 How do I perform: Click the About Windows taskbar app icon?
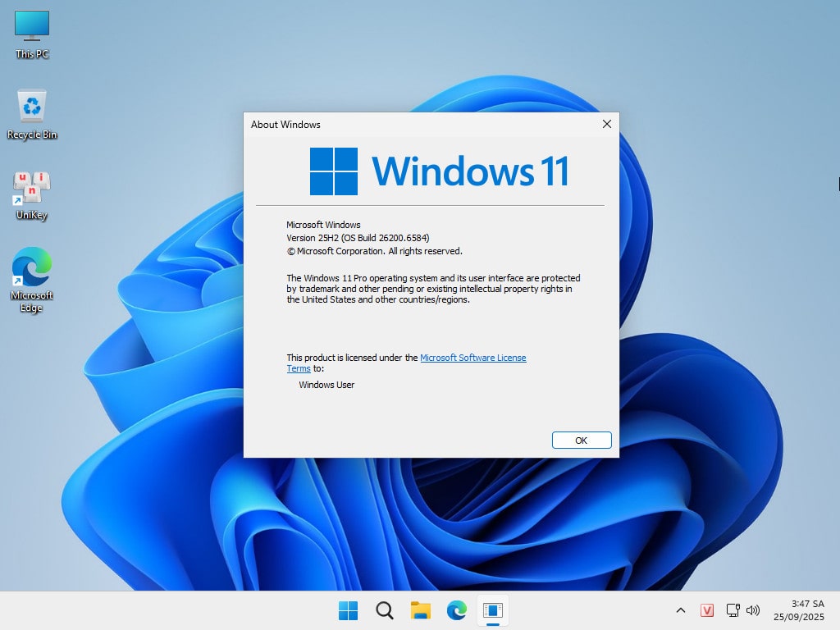492,610
